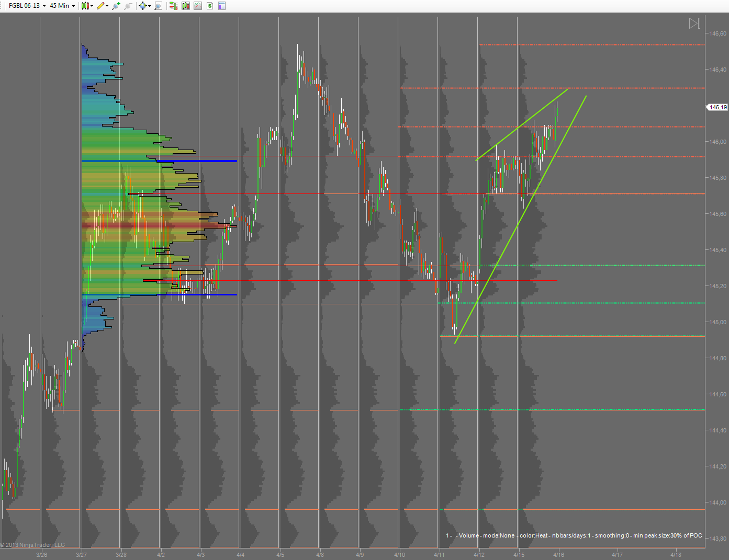Click the 4/18 date label

pos(676,555)
